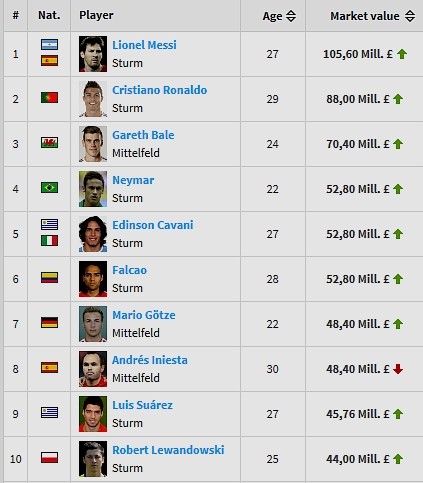Image resolution: width=423 pixels, height=483 pixels.
Task: Open the Robert Lewandowski profile link
Action: click(x=168, y=450)
